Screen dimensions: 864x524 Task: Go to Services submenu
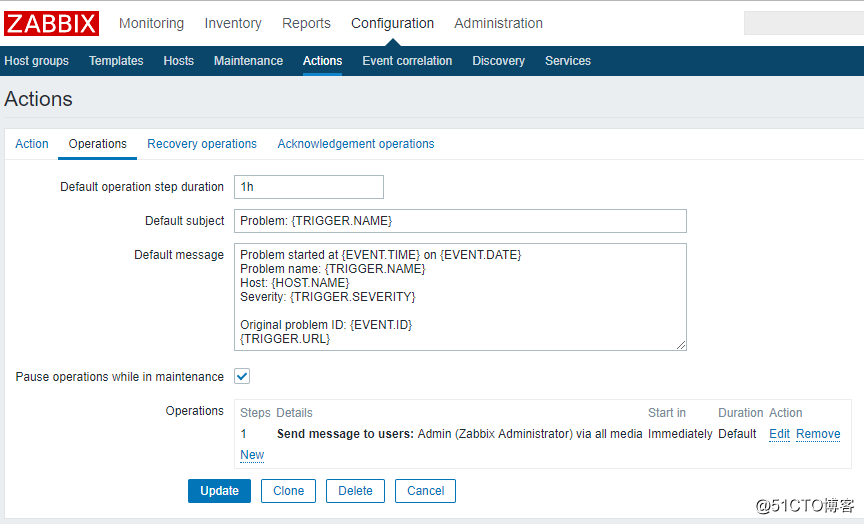pos(568,61)
